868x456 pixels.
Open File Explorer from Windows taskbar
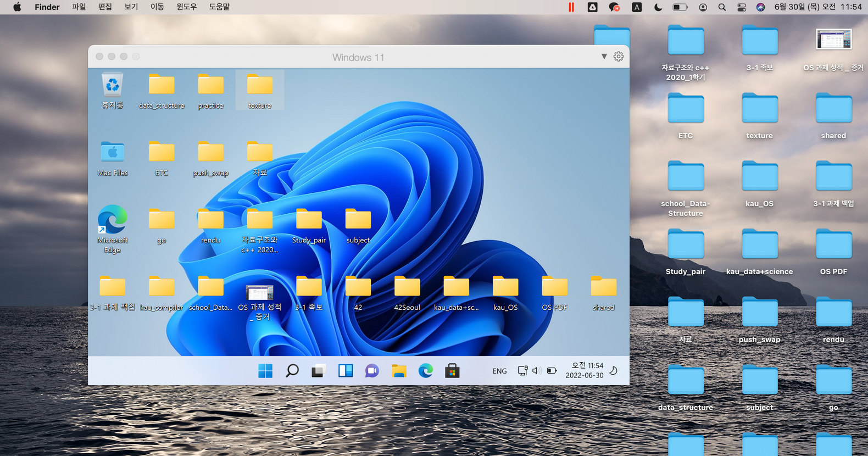pos(399,371)
